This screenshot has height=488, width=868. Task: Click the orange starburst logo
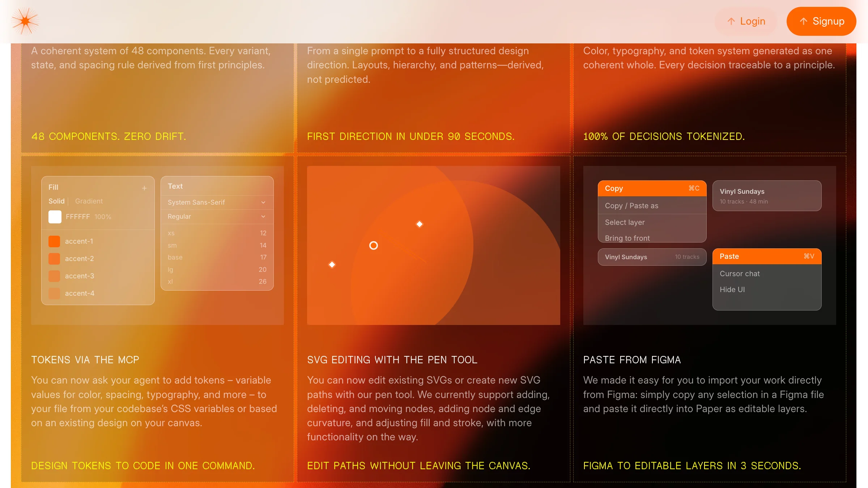click(25, 21)
